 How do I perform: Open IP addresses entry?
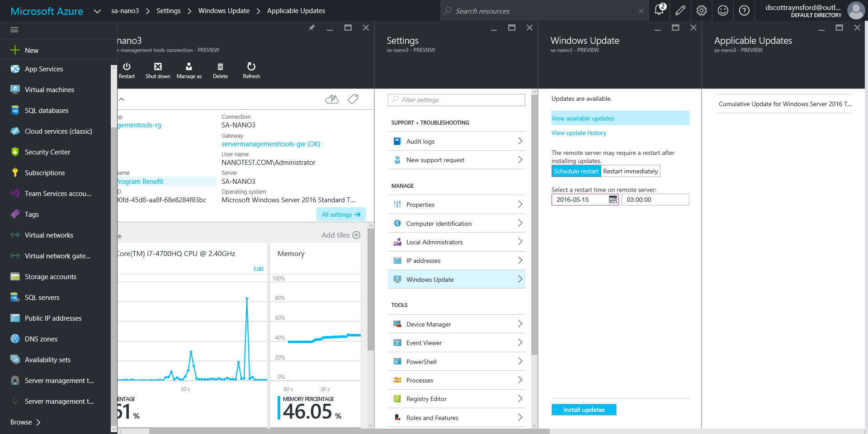pyautogui.click(x=457, y=261)
